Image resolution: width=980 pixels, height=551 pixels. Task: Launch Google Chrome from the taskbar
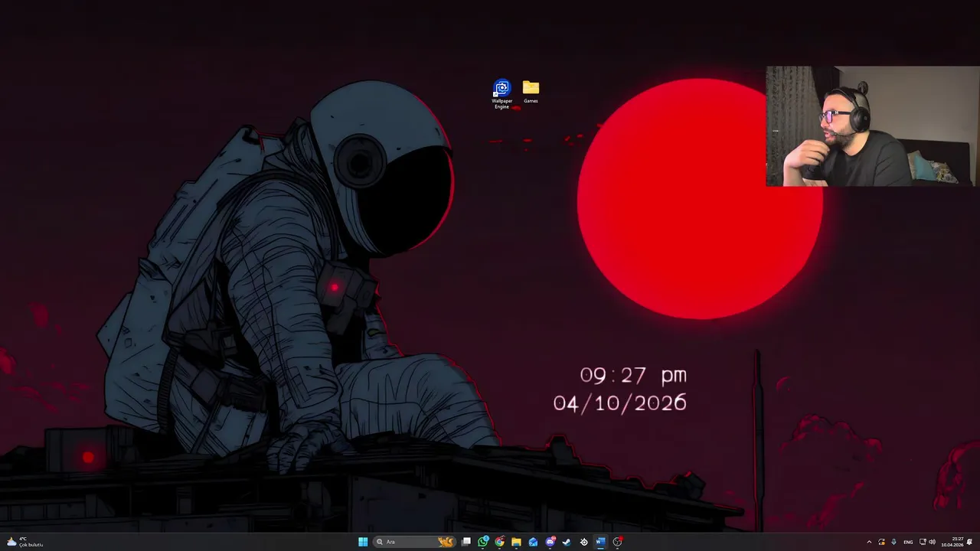(x=500, y=542)
